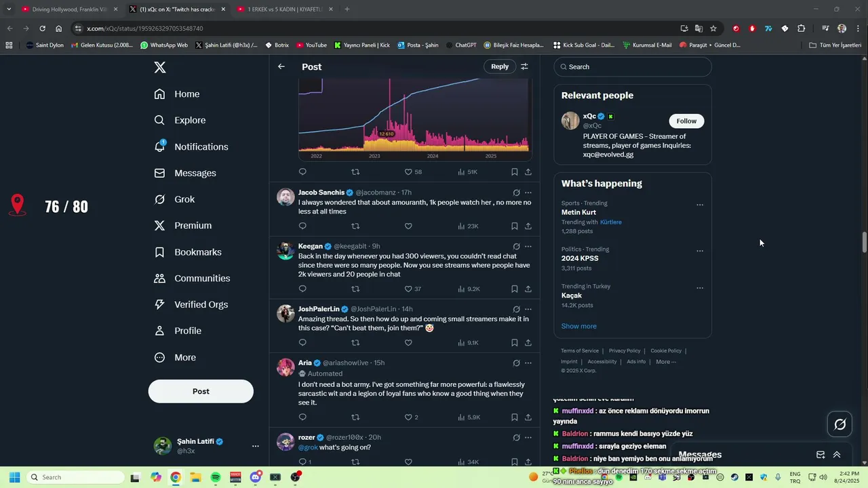This screenshot has width=868, height=488.
Task: Open Messages in sidebar
Action: tap(185, 174)
